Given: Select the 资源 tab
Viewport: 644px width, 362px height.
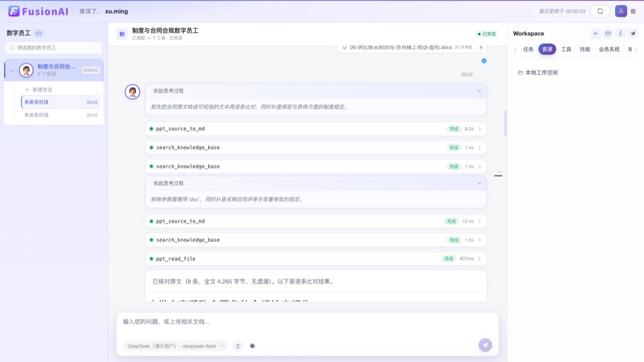Looking at the screenshot, I should point(547,50).
